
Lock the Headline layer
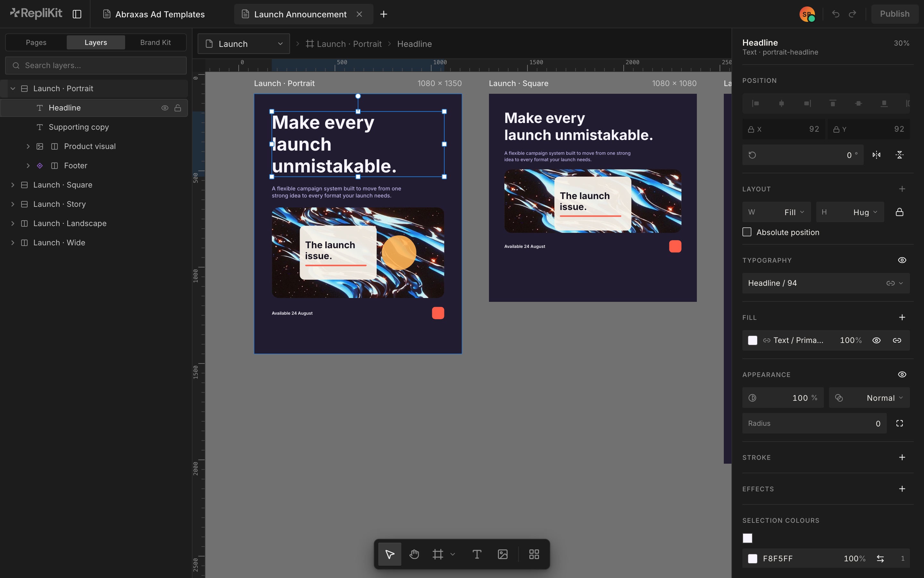177,108
